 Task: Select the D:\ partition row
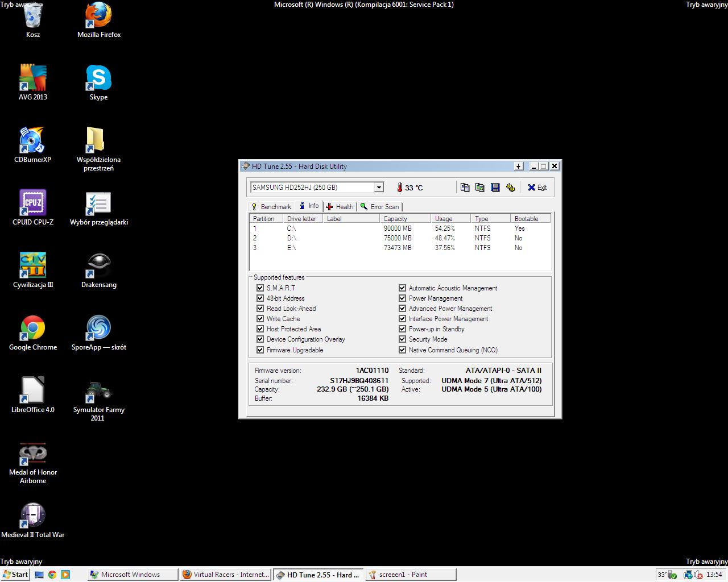(400, 238)
